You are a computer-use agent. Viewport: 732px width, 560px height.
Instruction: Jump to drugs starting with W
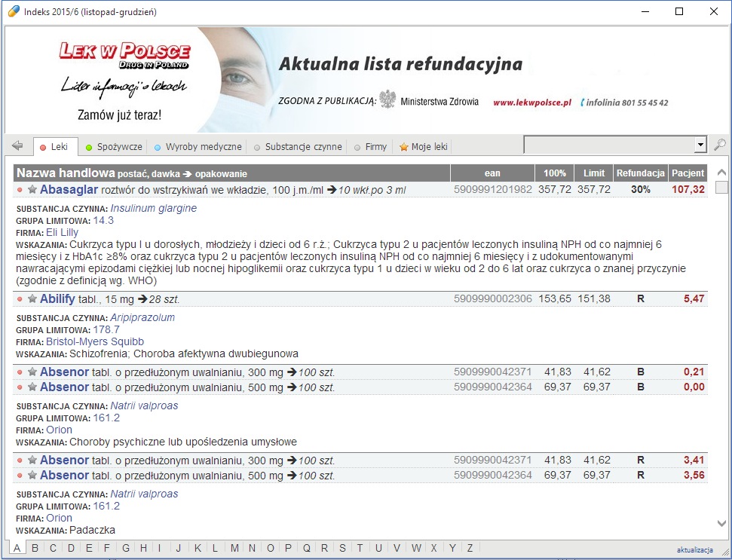(x=416, y=548)
